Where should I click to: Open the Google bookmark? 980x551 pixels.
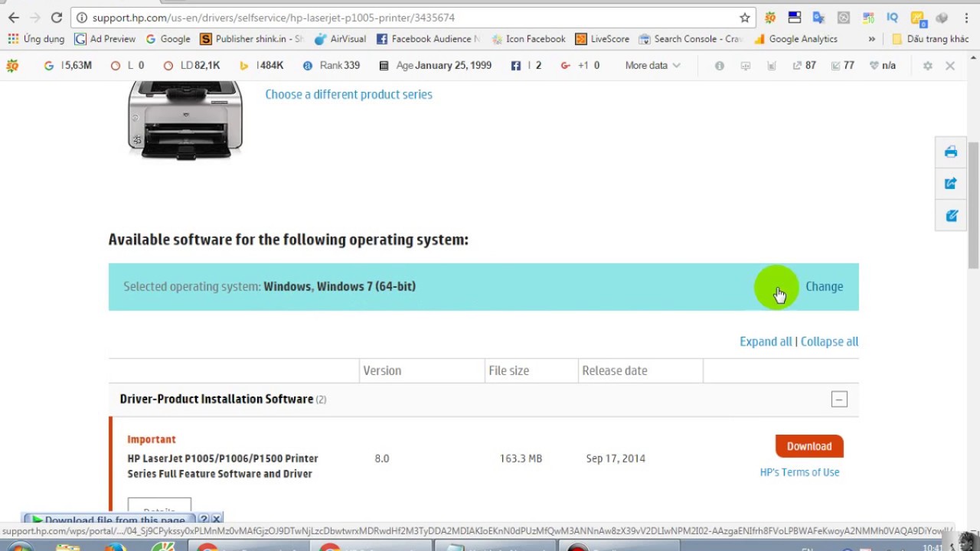(x=168, y=39)
